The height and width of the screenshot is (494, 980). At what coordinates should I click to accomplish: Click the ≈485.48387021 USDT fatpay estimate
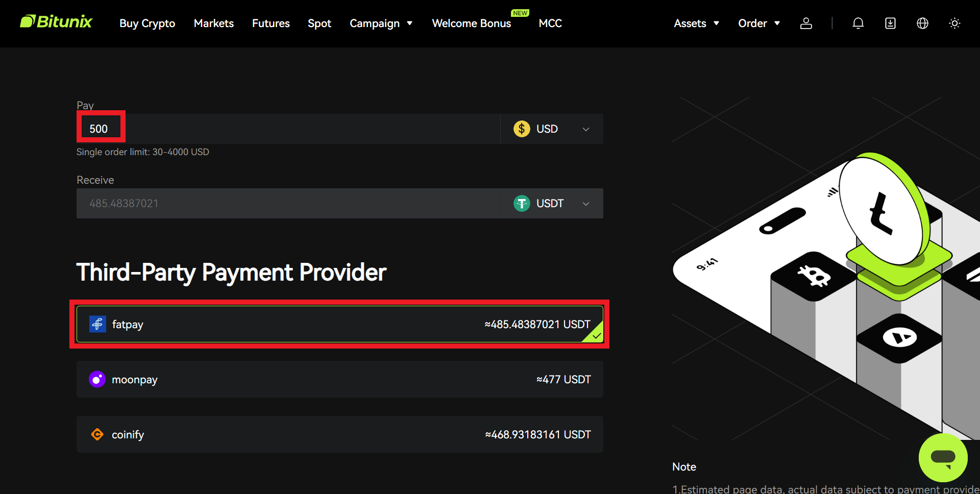[x=537, y=324]
